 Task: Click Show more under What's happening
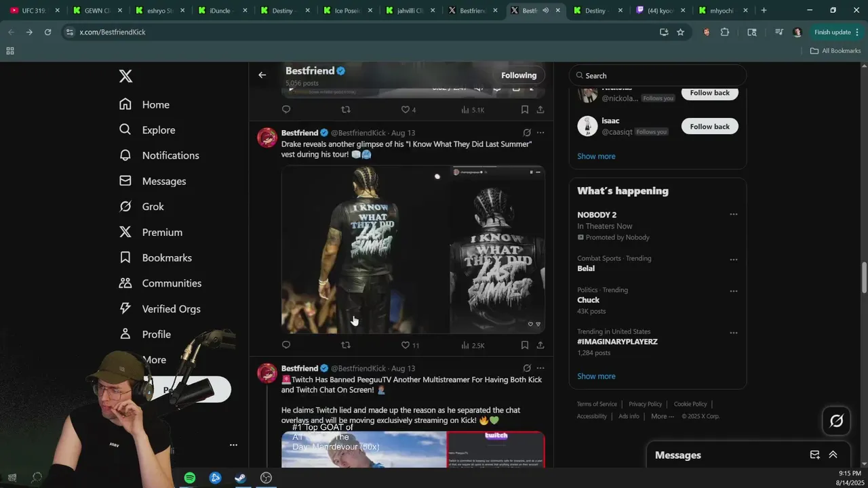pos(596,376)
